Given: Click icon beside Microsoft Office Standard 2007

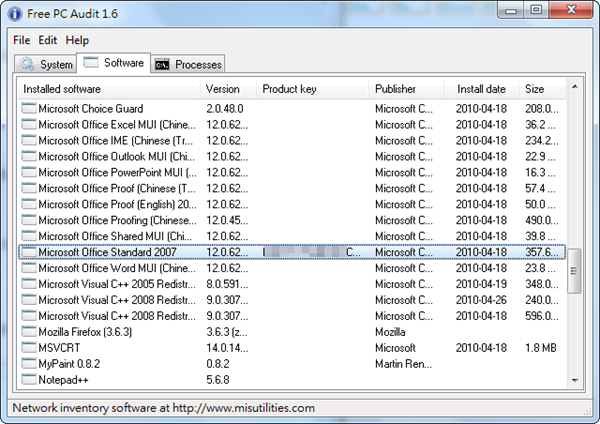Looking at the screenshot, I should click(29, 252).
